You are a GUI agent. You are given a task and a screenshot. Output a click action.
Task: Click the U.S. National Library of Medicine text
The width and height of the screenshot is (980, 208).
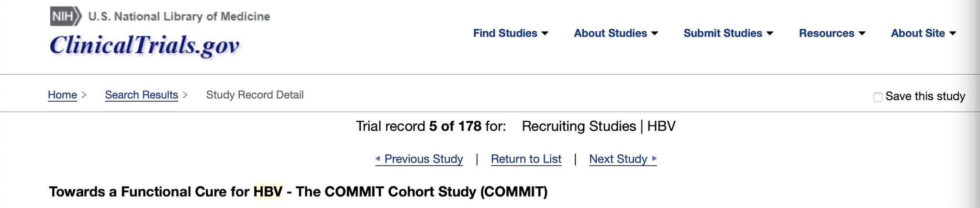179,16
